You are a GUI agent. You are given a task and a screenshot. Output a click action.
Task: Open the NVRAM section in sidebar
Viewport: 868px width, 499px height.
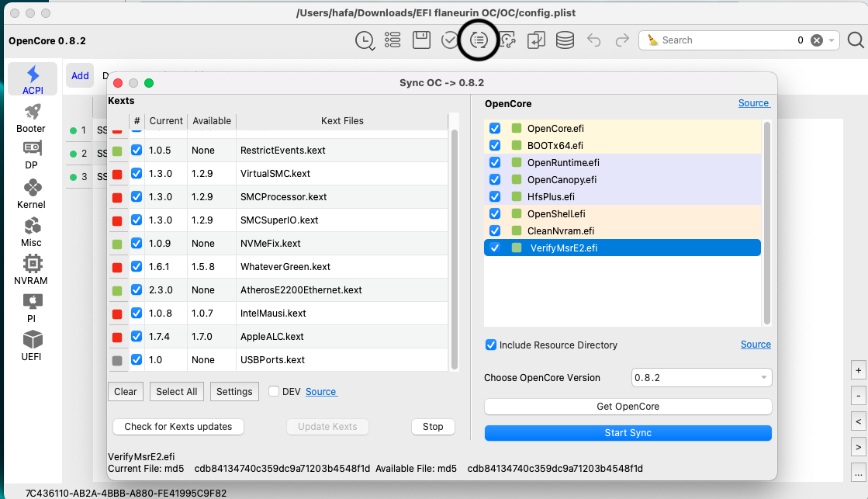pyautogui.click(x=32, y=269)
